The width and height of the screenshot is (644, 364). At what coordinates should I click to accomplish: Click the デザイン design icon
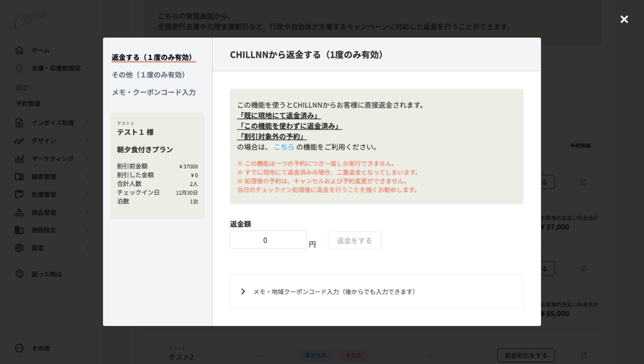pos(19,140)
